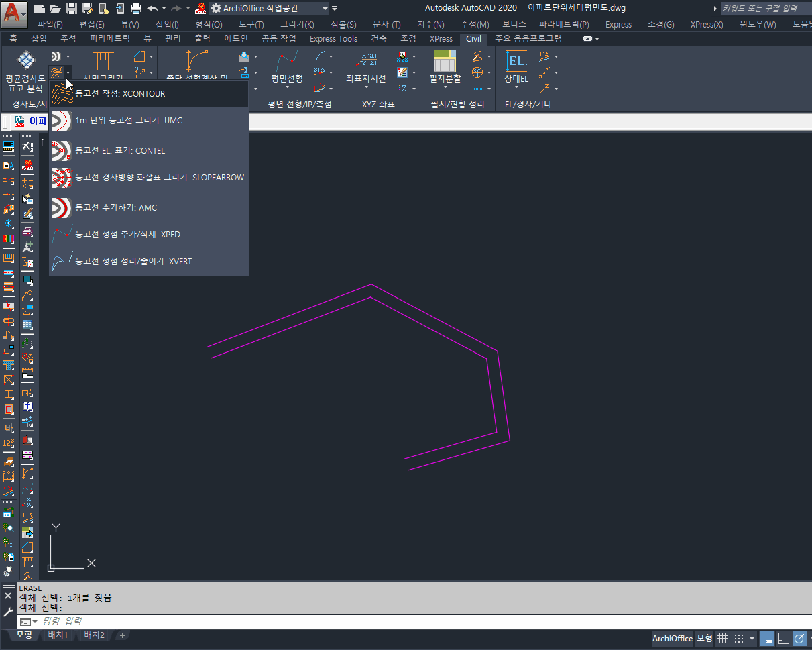Open the 치수(N) menu
The image size is (812, 650).
[x=430, y=24]
